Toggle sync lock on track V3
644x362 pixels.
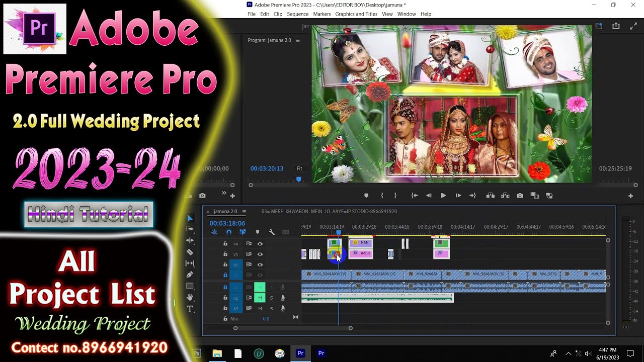click(249, 254)
